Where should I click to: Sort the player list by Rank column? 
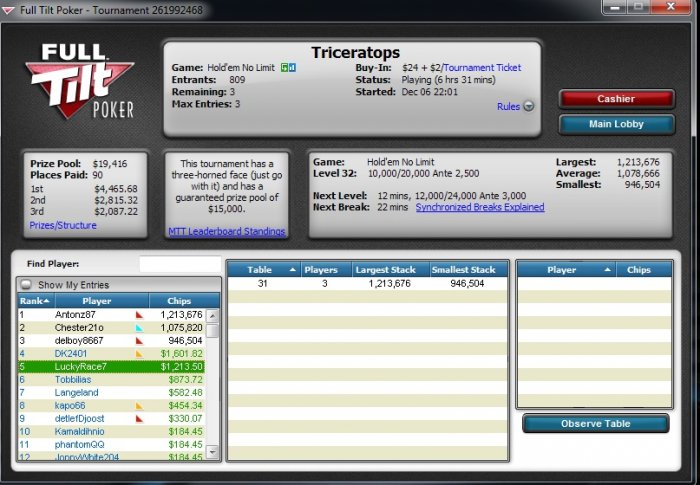pos(34,301)
